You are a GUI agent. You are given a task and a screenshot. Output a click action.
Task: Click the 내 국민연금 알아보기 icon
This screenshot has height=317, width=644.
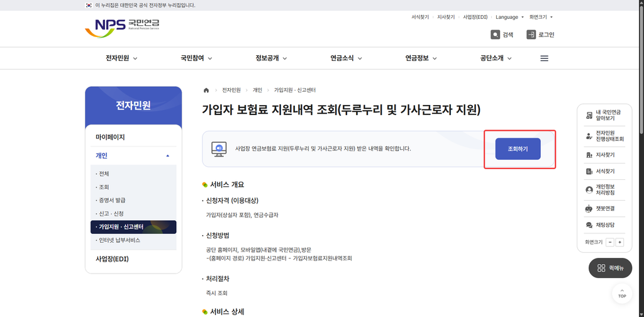pos(589,115)
